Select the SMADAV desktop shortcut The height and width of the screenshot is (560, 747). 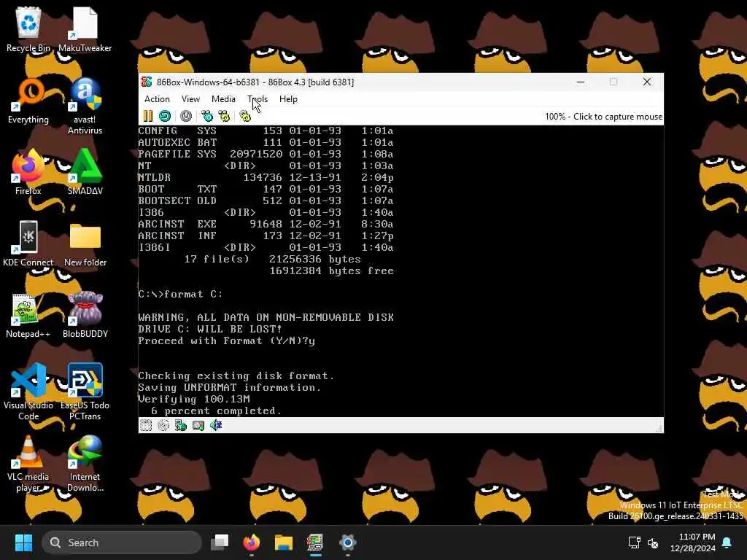85,172
